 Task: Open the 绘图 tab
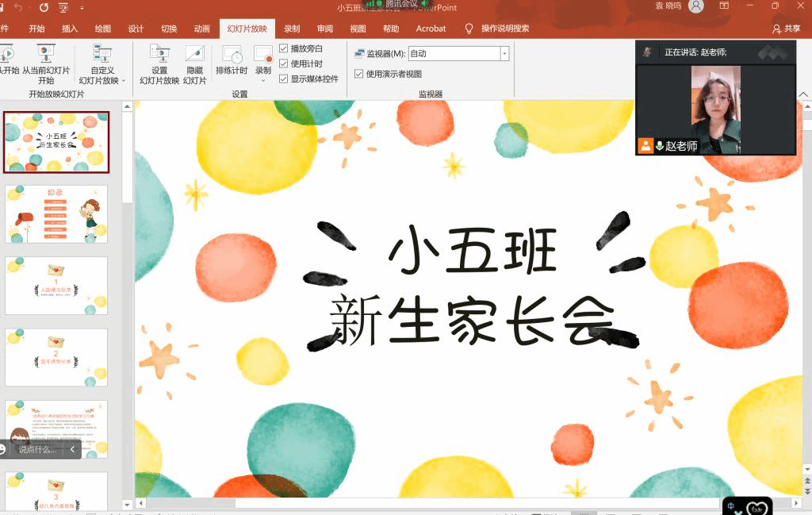pyautogui.click(x=103, y=29)
